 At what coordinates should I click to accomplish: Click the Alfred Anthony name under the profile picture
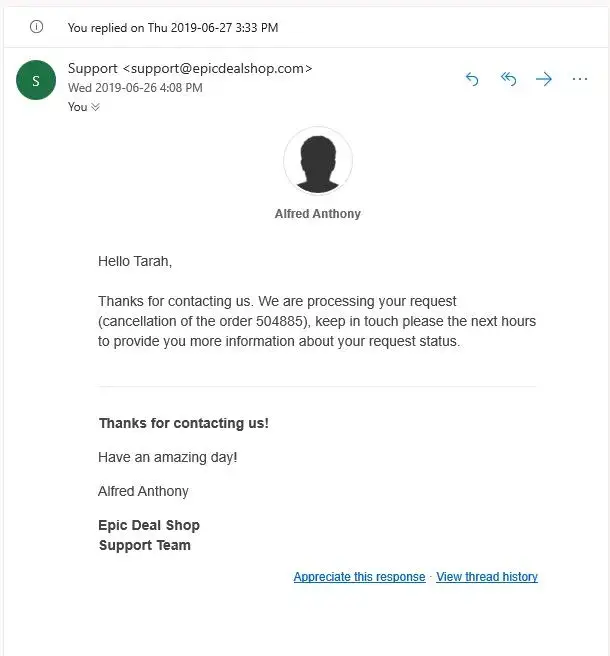317,214
